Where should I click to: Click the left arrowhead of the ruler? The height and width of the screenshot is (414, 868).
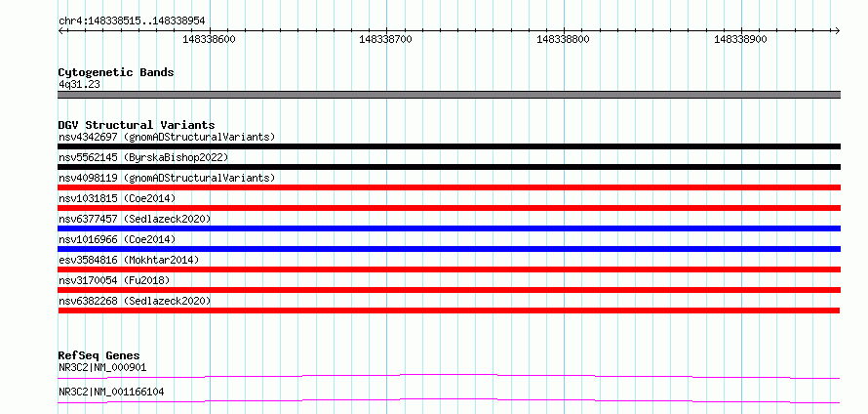point(60,30)
